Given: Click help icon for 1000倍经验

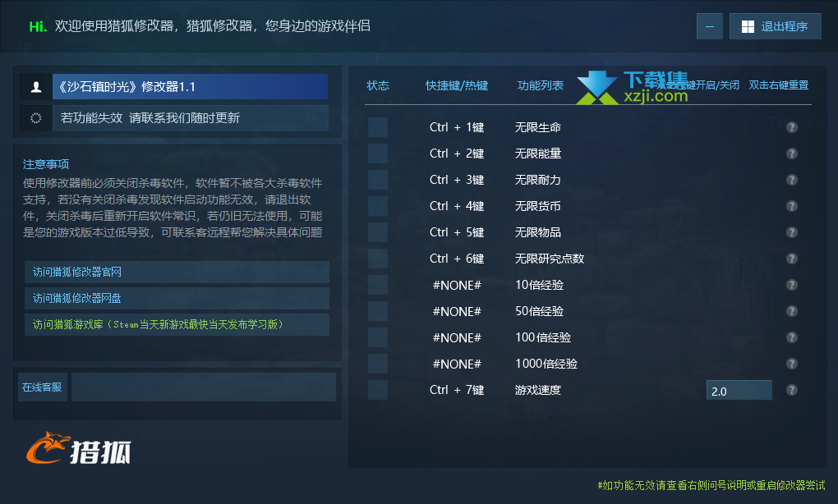Looking at the screenshot, I should pos(791,363).
